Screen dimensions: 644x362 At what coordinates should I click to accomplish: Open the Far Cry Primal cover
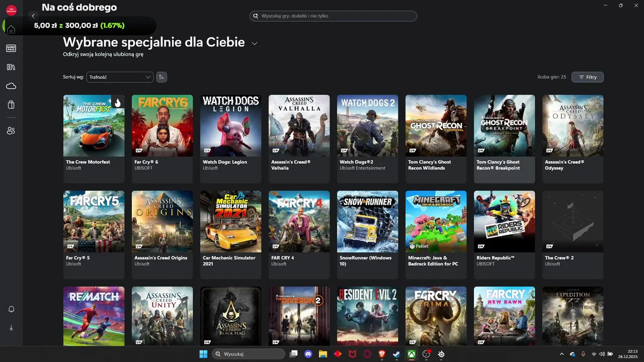pyautogui.click(x=436, y=316)
